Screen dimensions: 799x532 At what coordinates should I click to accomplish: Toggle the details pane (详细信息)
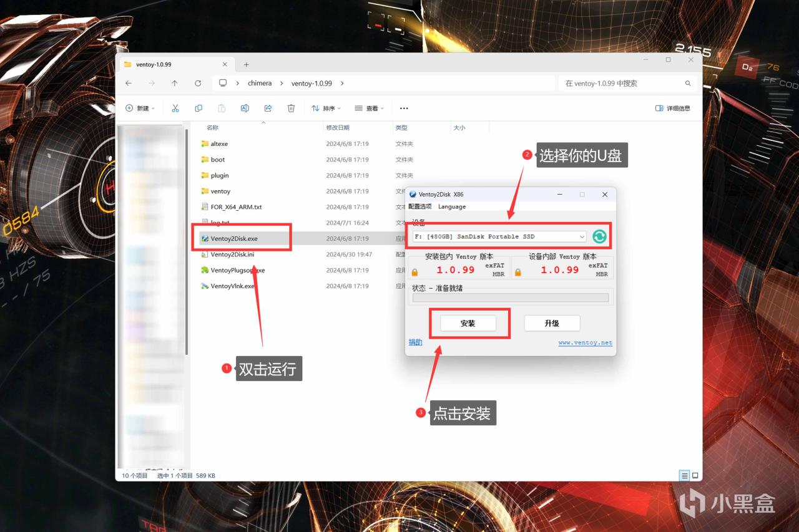tap(673, 108)
